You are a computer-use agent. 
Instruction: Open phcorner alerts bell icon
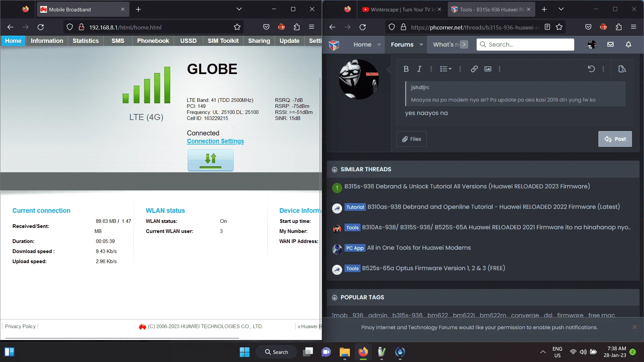coord(629,44)
